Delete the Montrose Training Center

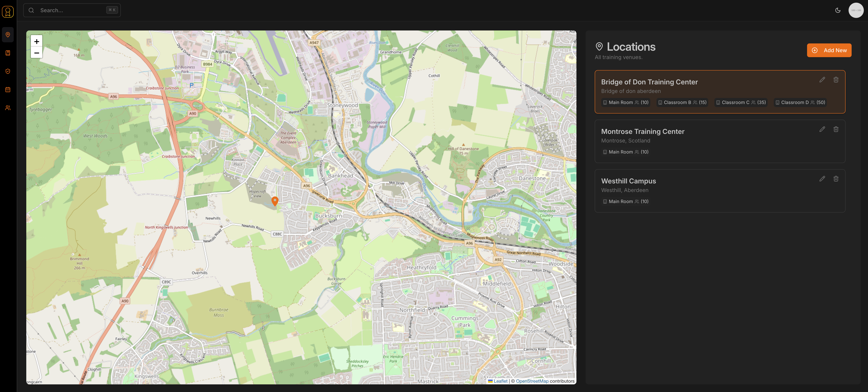click(836, 130)
